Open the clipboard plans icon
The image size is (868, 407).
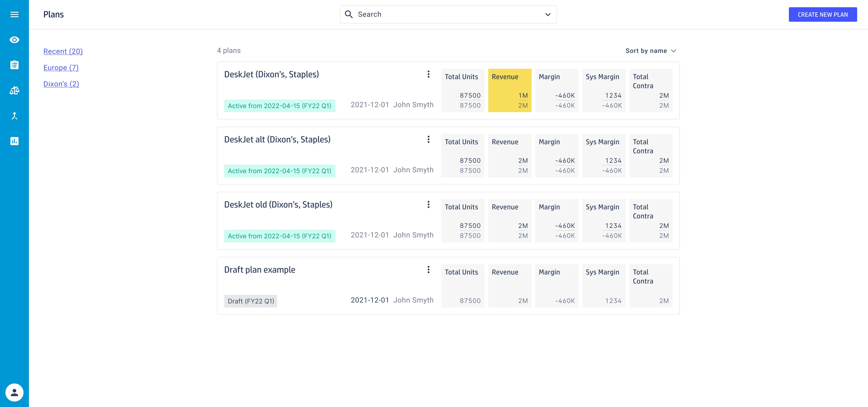[14, 65]
